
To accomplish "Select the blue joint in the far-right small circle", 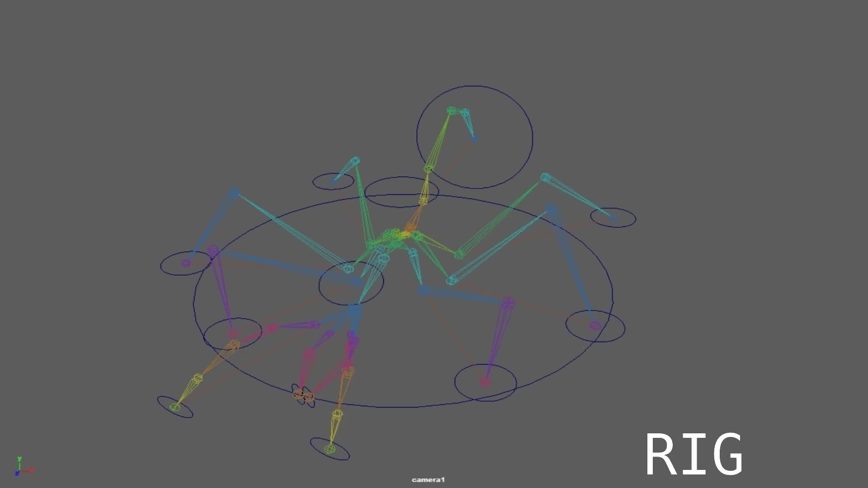I will tap(613, 218).
